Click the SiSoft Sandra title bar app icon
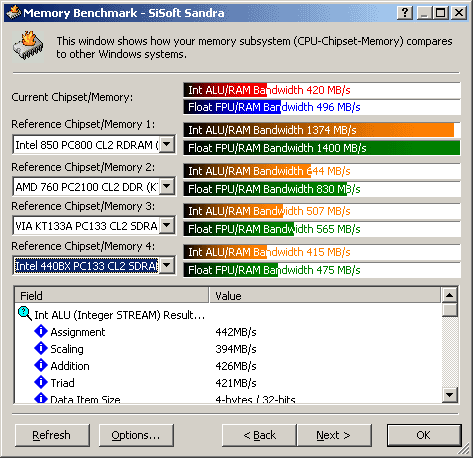Image resolution: width=473 pixels, height=458 pixels. (x=13, y=13)
